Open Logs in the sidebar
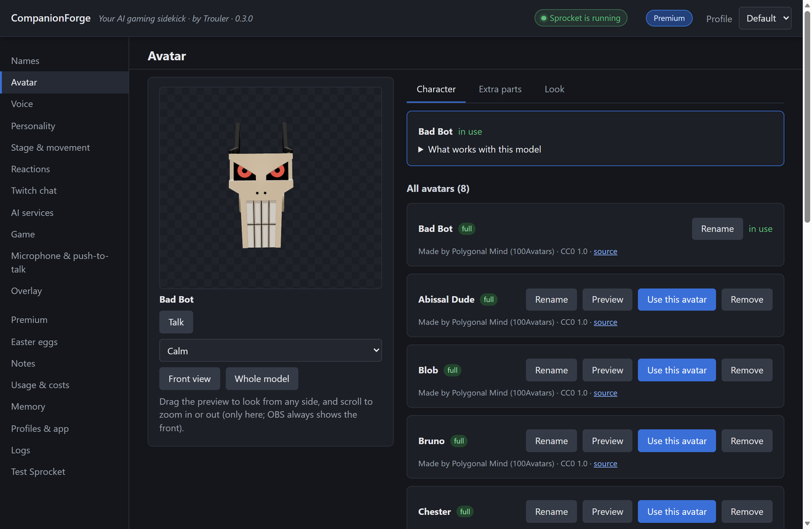 click(65, 450)
